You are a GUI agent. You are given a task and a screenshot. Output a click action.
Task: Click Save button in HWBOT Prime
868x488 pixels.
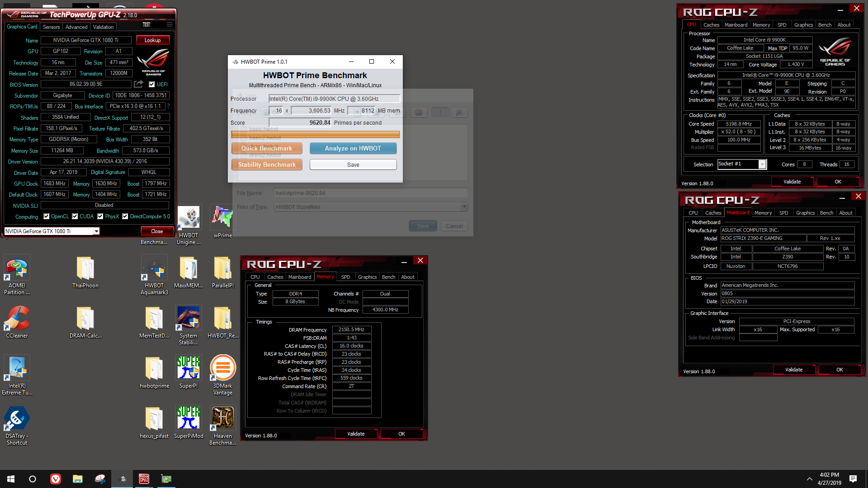(x=353, y=164)
